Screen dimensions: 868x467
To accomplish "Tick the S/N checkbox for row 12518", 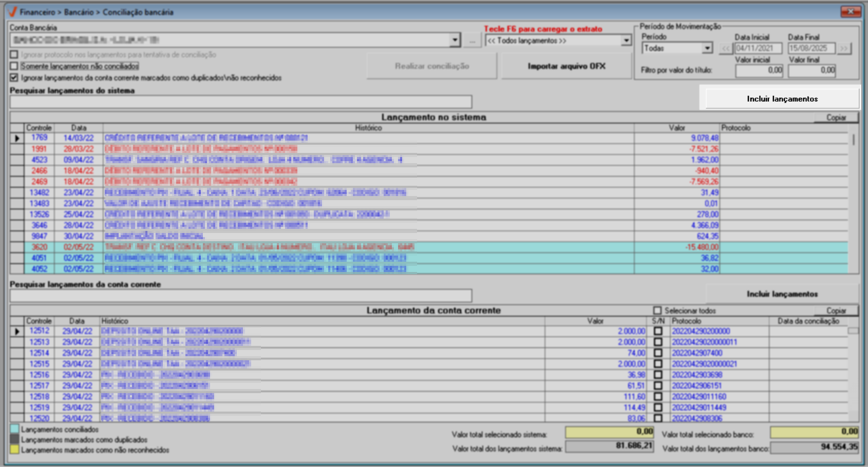I will click(658, 397).
